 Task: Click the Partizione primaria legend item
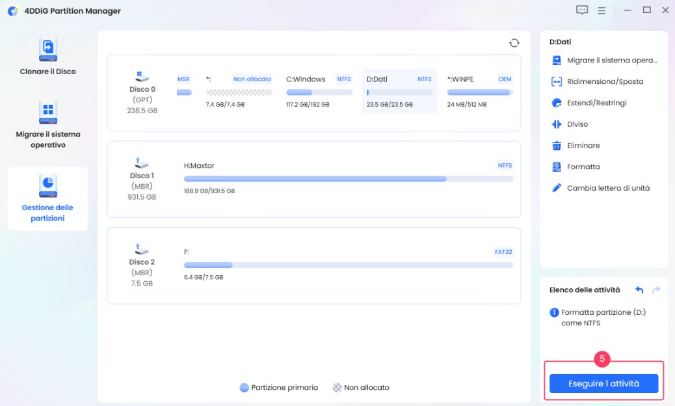pos(279,387)
